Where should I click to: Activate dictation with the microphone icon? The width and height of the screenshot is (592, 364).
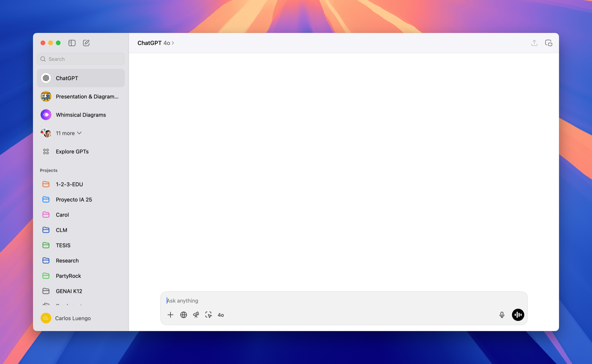(502, 314)
